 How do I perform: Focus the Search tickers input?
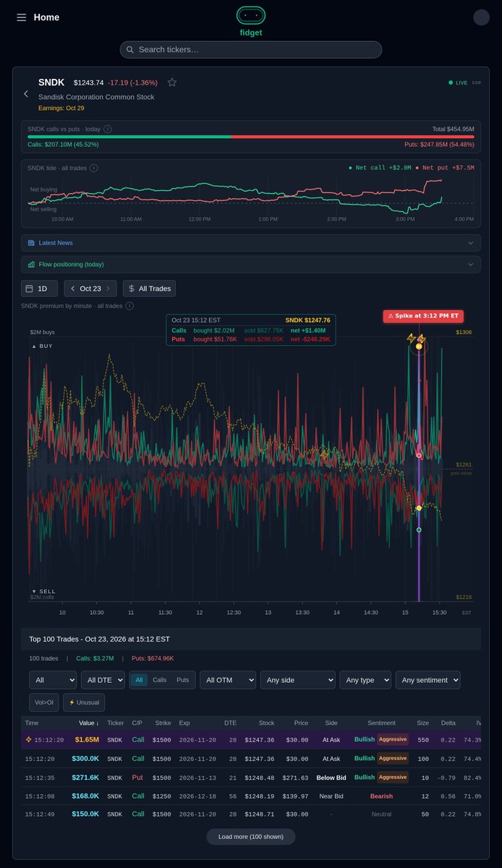point(251,49)
